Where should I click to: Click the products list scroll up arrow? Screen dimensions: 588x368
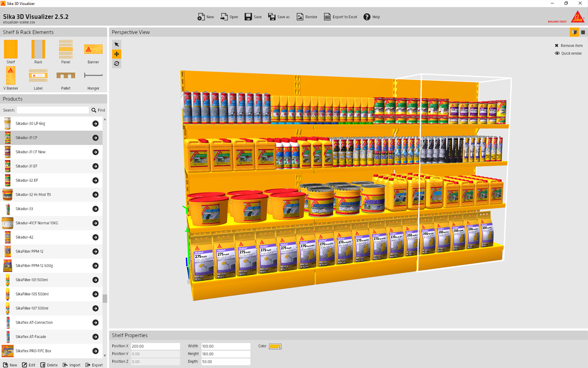click(105, 119)
